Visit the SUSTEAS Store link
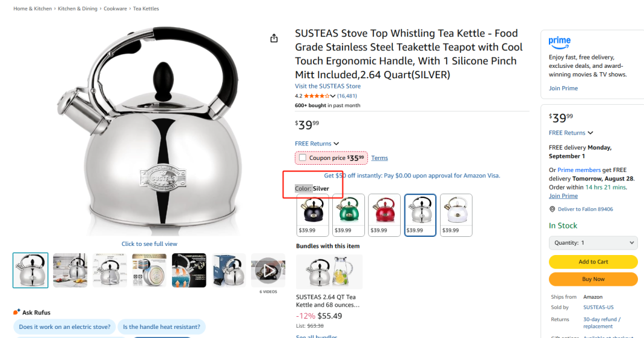Screen dimensions: 644x338 pyautogui.click(x=327, y=86)
